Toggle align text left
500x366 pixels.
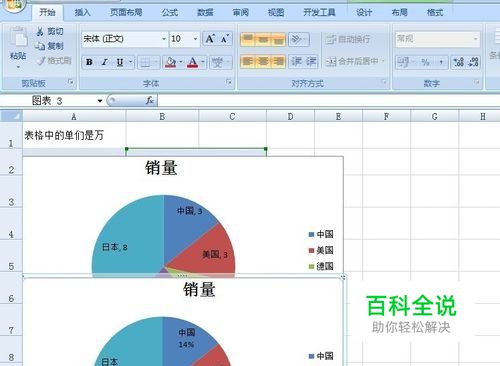click(x=247, y=62)
